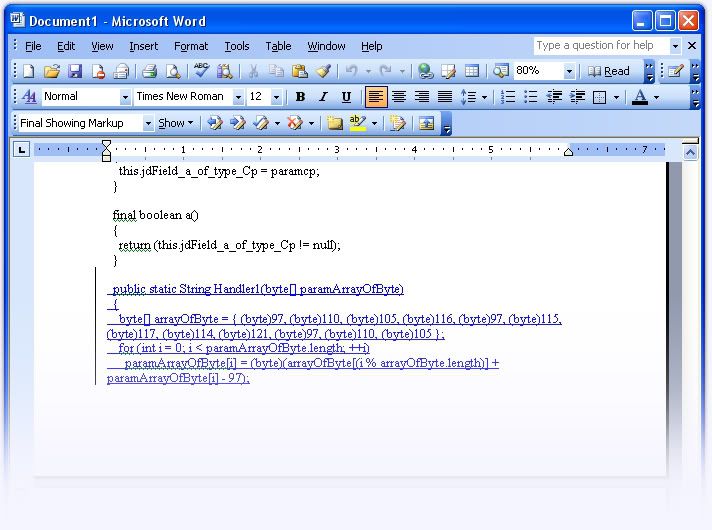
Task: Center the paragraph text
Action: pos(399,97)
